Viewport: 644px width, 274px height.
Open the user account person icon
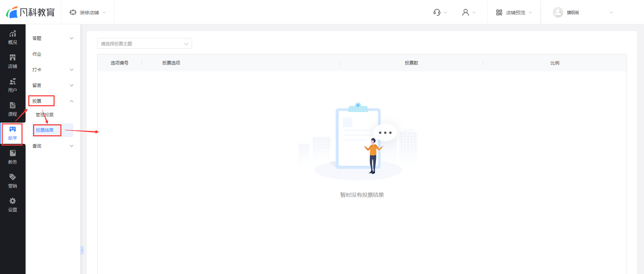[x=466, y=12]
